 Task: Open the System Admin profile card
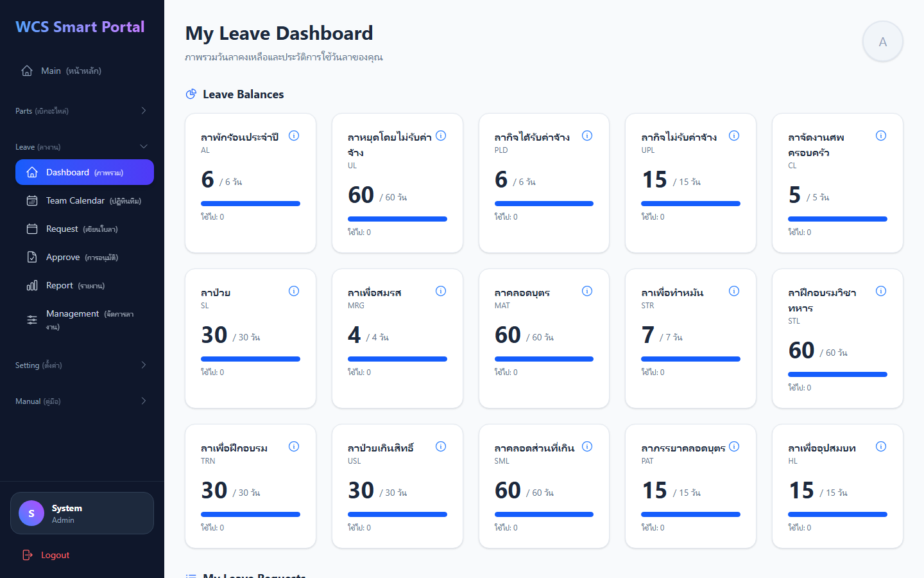click(x=82, y=513)
